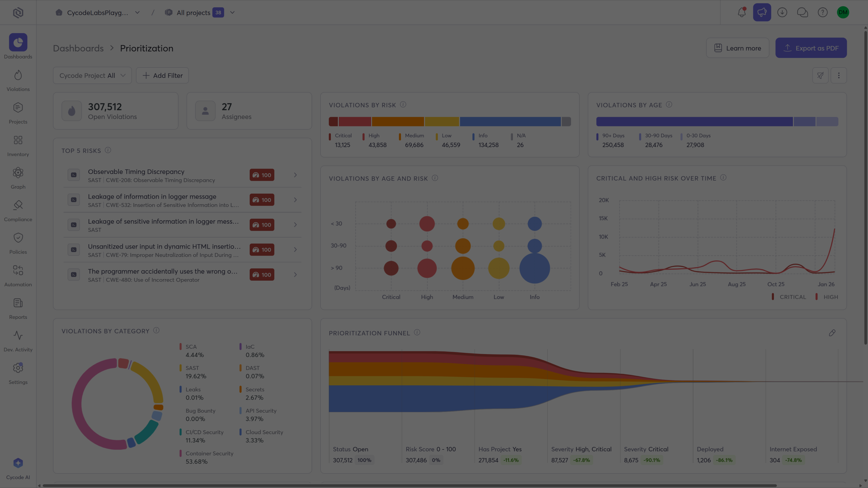Click the announcements megaphone icon
Image resolution: width=868 pixels, height=488 pixels.
click(x=762, y=12)
